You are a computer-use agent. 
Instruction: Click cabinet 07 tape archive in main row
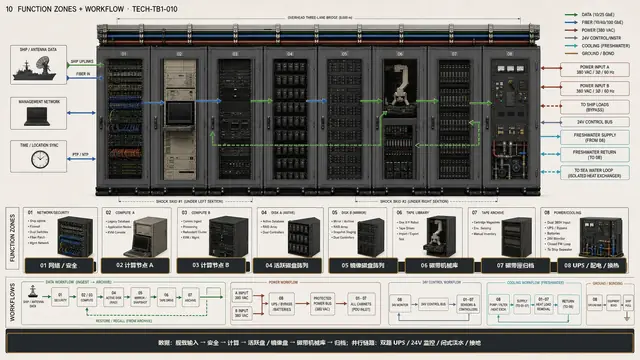tap(454, 118)
